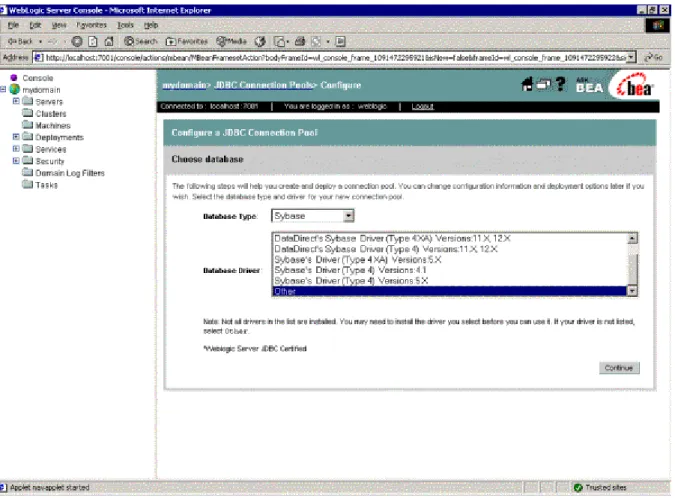Click the Ask BEA logo
Image resolution: width=675 pixels, height=498 pixels.
[589, 85]
